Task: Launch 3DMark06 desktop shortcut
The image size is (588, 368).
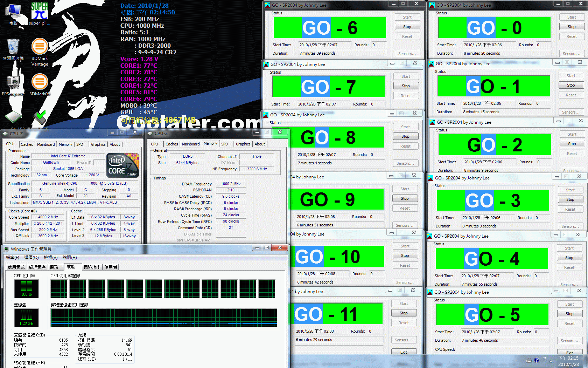Action: pos(40,84)
